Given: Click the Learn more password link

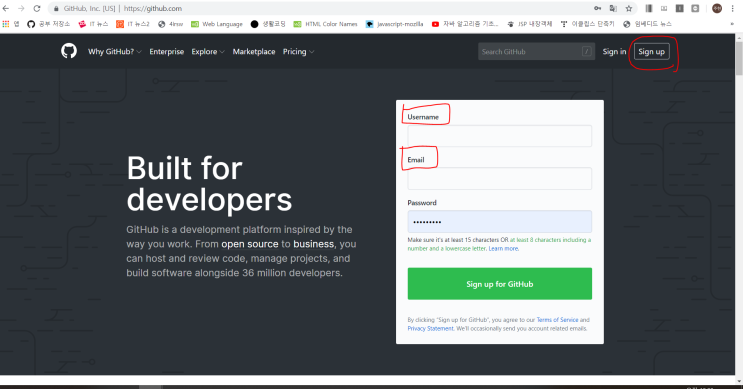Looking at the screenshot, I should pyautogui.click(x=503, y=248).
